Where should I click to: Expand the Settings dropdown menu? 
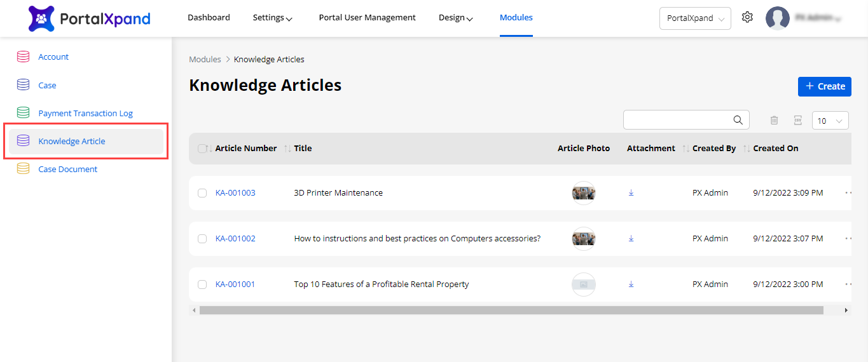click(x=272, y=18)
